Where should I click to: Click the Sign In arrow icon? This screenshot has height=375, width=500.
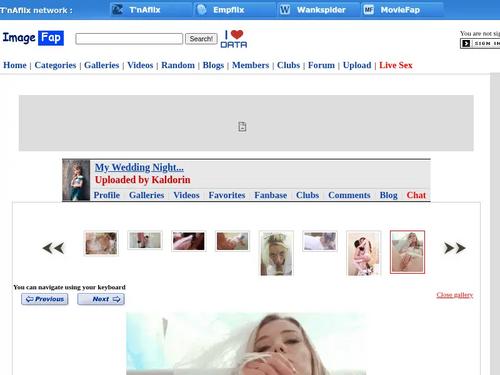click(466, 43)
